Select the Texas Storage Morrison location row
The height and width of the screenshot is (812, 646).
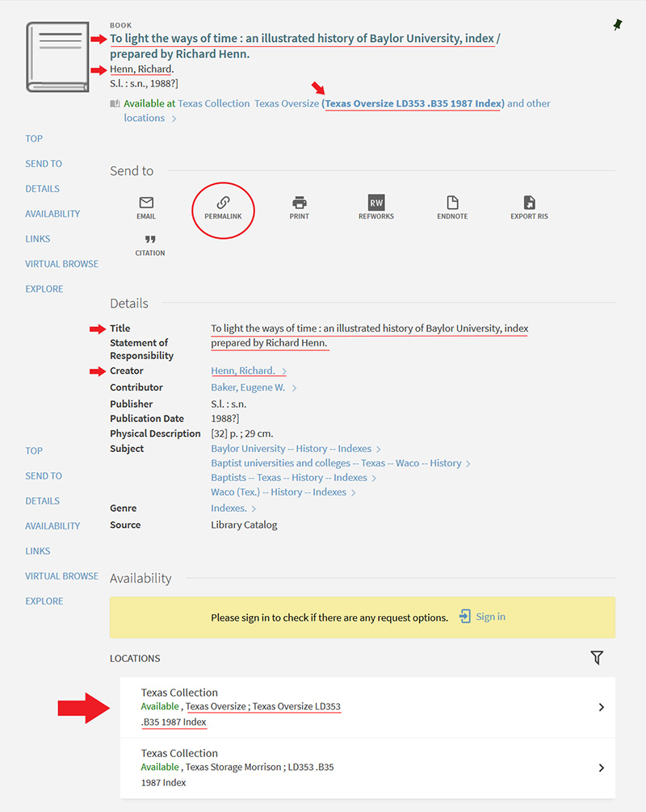(367, 768)
